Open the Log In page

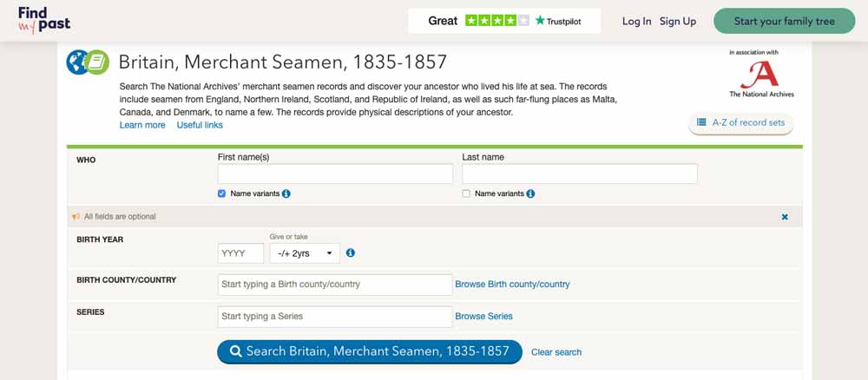(x=636, y=21)
